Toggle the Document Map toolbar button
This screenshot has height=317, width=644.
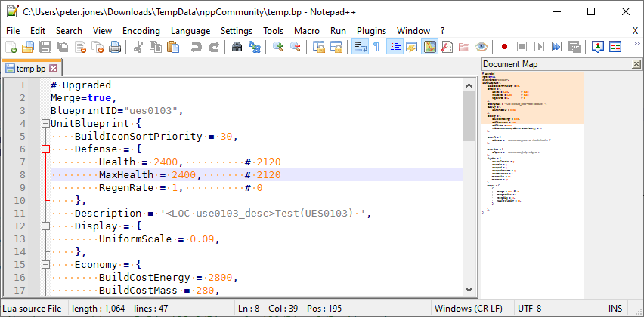tap(429, 47)
